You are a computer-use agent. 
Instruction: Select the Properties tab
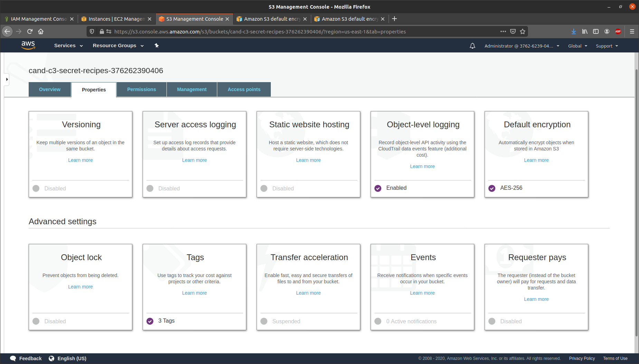coord(94,90)
